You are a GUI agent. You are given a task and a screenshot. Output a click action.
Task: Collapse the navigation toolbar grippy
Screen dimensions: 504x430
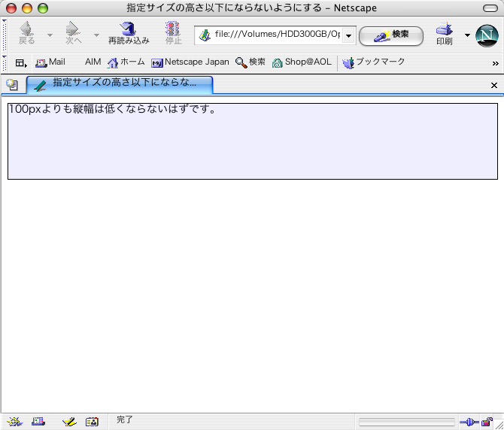tap(5, 35)
